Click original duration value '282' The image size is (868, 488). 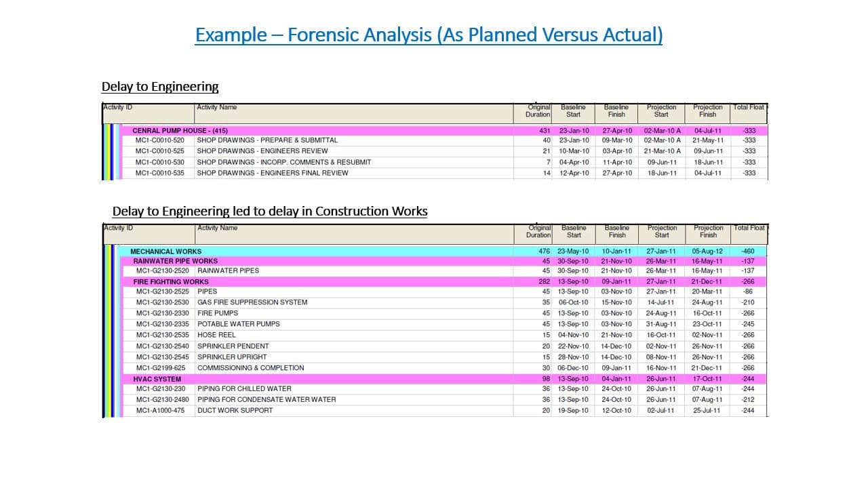pyautogui.click(x=545, y=282)
